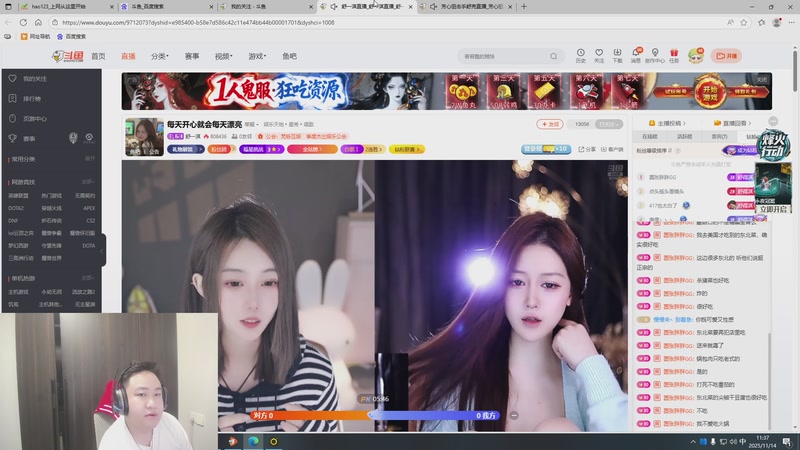
Task: Select DOTA2 category in the sidebar
Action: pos(16,208)
